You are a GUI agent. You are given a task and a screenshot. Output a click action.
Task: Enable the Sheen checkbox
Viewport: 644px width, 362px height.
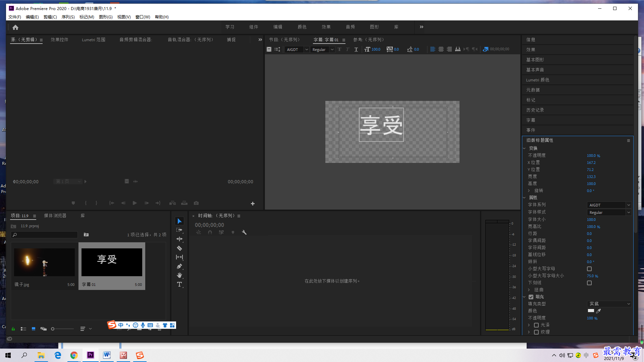[x=536, y=325]
